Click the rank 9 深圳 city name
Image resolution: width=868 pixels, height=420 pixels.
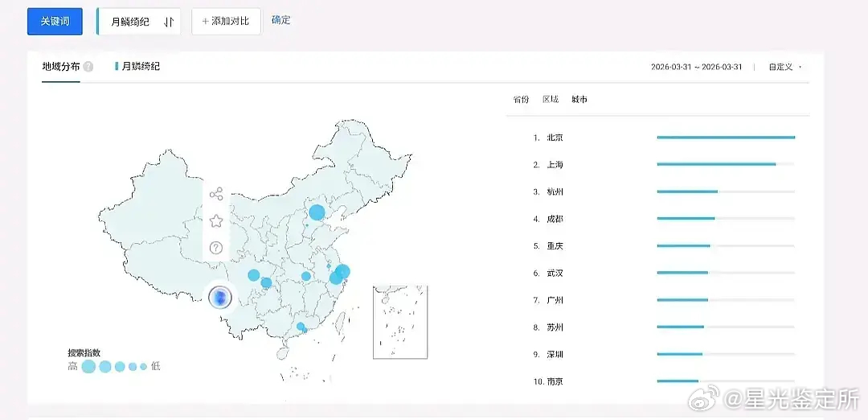click(x=555, y=355)
